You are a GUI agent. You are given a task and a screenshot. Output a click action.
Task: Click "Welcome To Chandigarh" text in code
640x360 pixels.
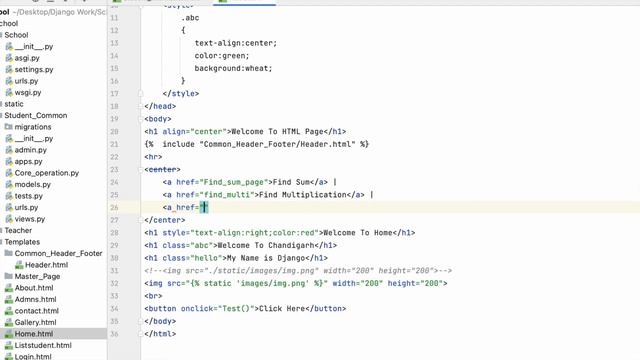pyautogui.click(x=266, y=245)
